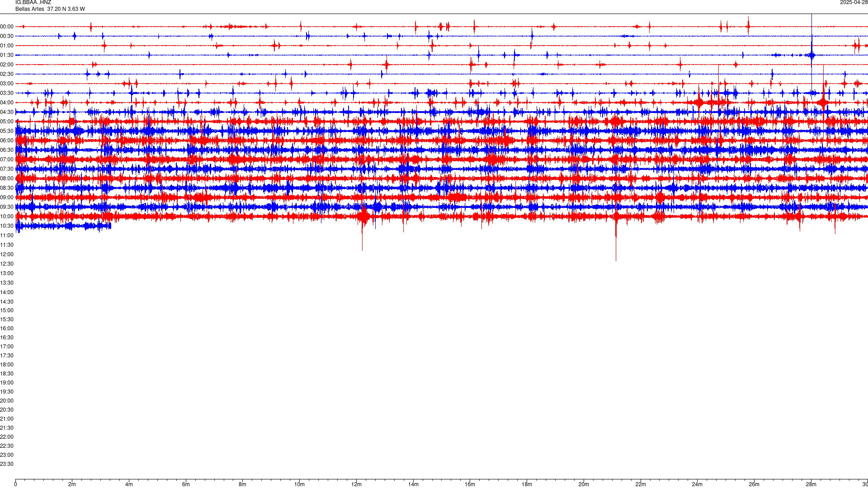Click the 2m tick on the minute axis
The image size is (868, 488).
72,484
